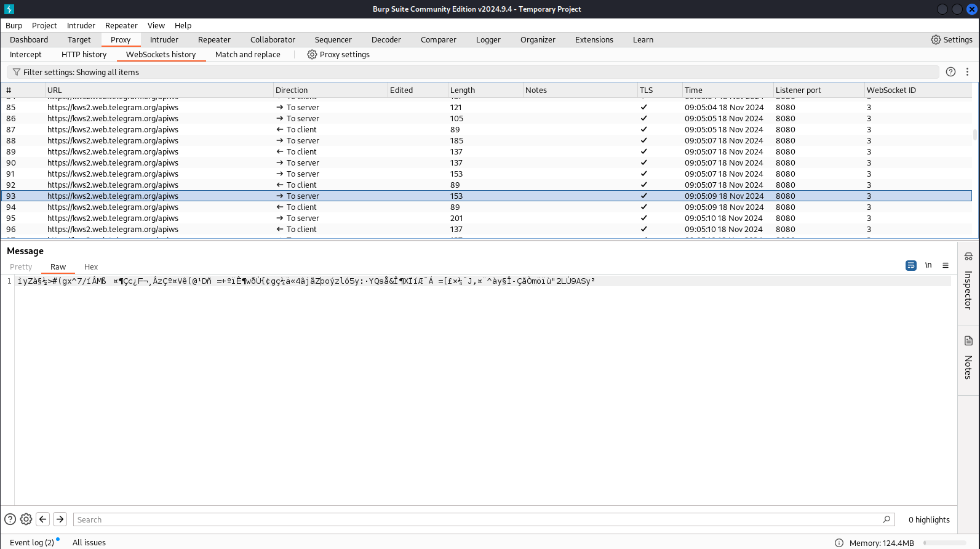Click the filter funnel icon
This screenshot has width=980, height=549.
pyautogui.click(x=17, y=72)
